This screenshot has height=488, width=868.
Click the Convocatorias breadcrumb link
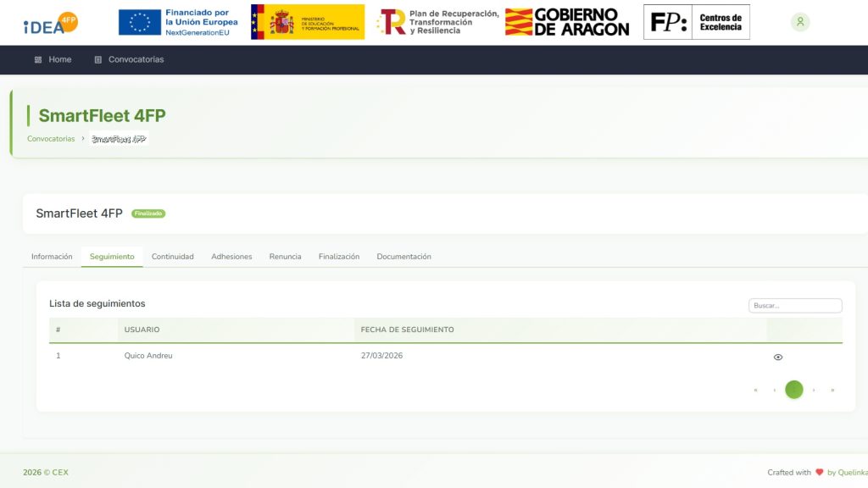tap(51, 138)
